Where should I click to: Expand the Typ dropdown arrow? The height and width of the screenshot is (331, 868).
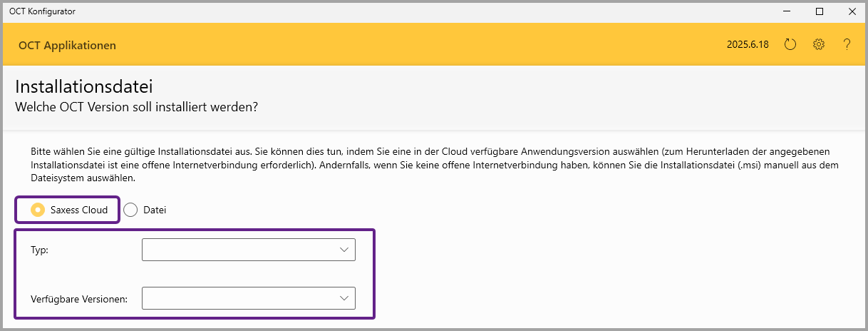[344, 250]
